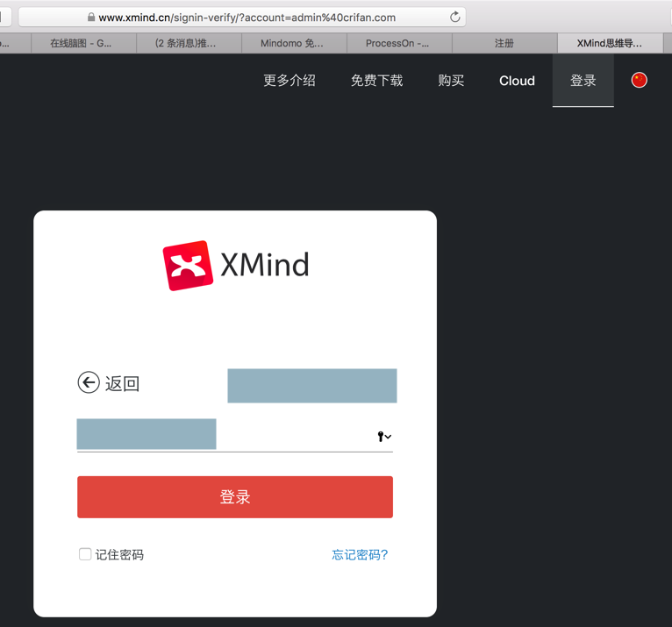Image resolution: width=672 pixels, height=627 pixels.
Task: Click 登录 in the top navigation
Action: [x=583, y=81]
